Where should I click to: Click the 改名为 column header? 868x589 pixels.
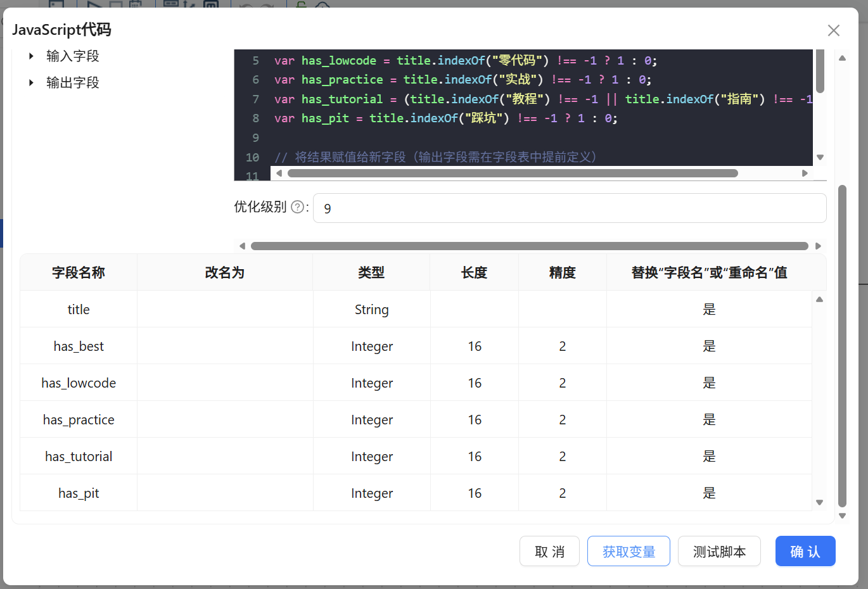pyautogui.click(x=225, y=272)
